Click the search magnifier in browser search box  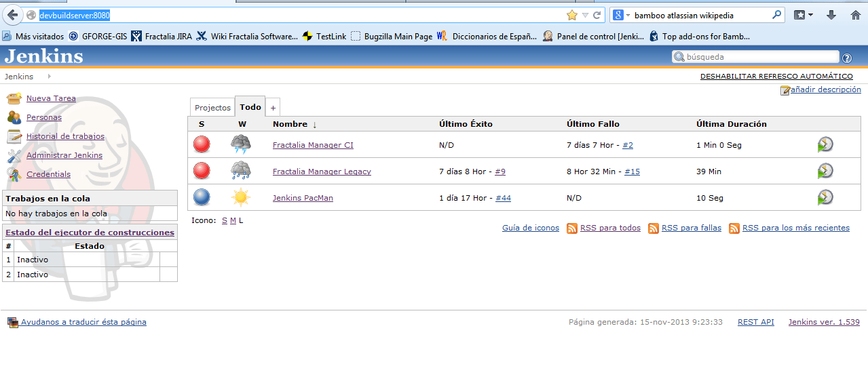pyautogui.click(x=776, y=15)
